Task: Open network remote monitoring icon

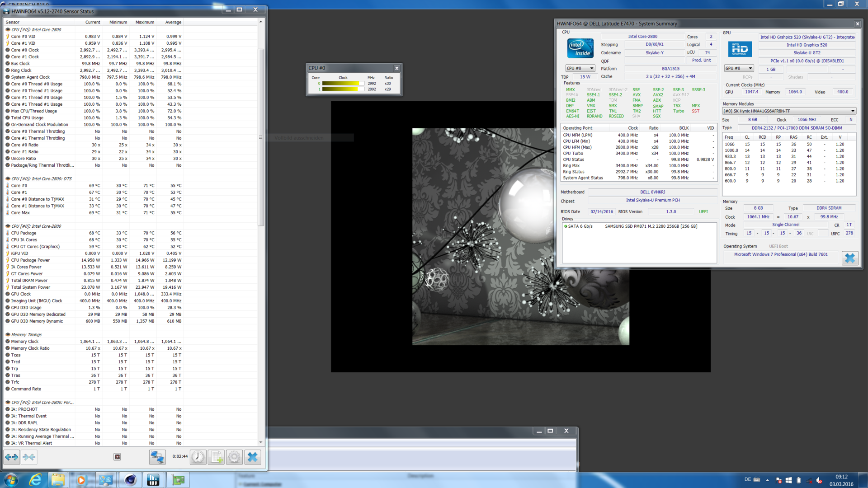Action: (157, 457)
